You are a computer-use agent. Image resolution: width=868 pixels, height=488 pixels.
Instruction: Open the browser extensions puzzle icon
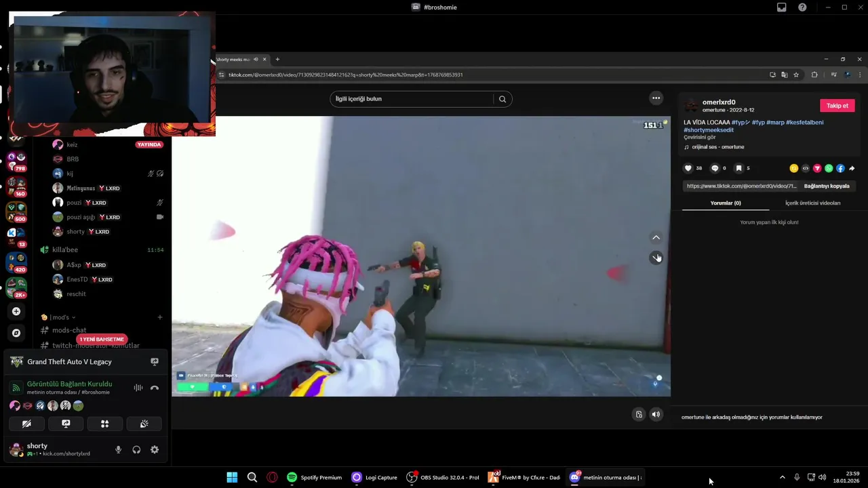(814, 75)
